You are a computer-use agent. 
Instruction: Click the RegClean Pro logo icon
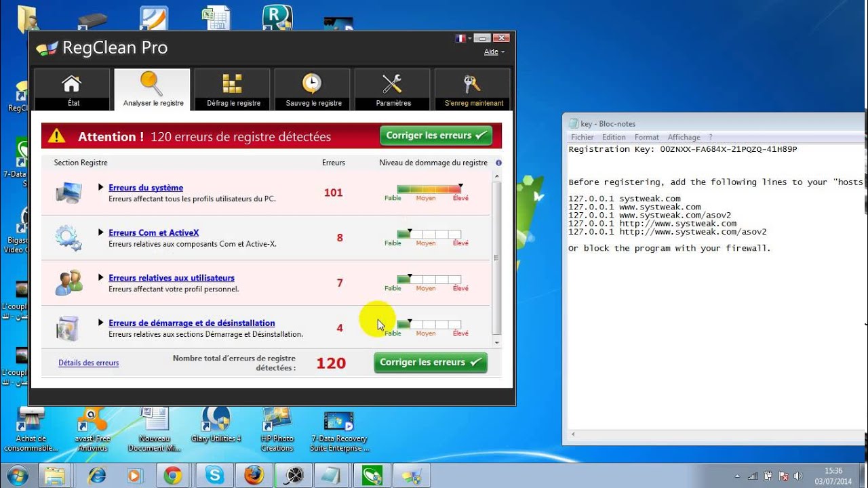47,48
